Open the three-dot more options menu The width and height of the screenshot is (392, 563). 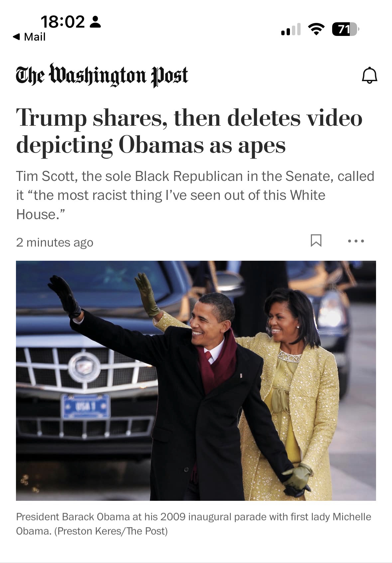point(356,241)
